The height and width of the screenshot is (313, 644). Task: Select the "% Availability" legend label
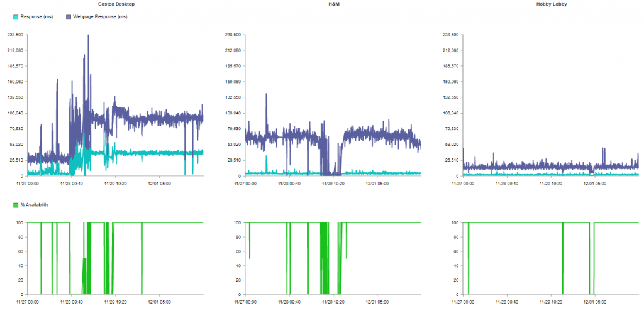tap(34, 205)
